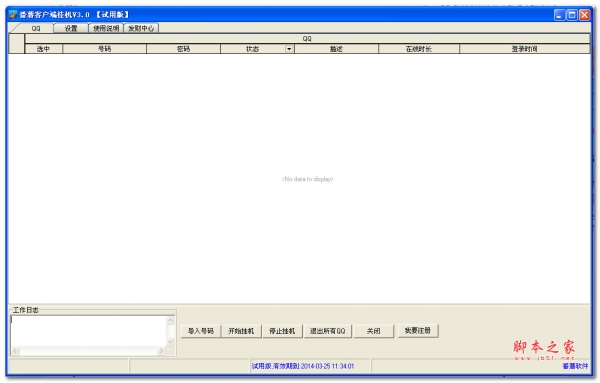Viewport: 600px width, 383px height.
Task: Open the 状态 column filter dropdown
Action: click(x=289, y=49)
